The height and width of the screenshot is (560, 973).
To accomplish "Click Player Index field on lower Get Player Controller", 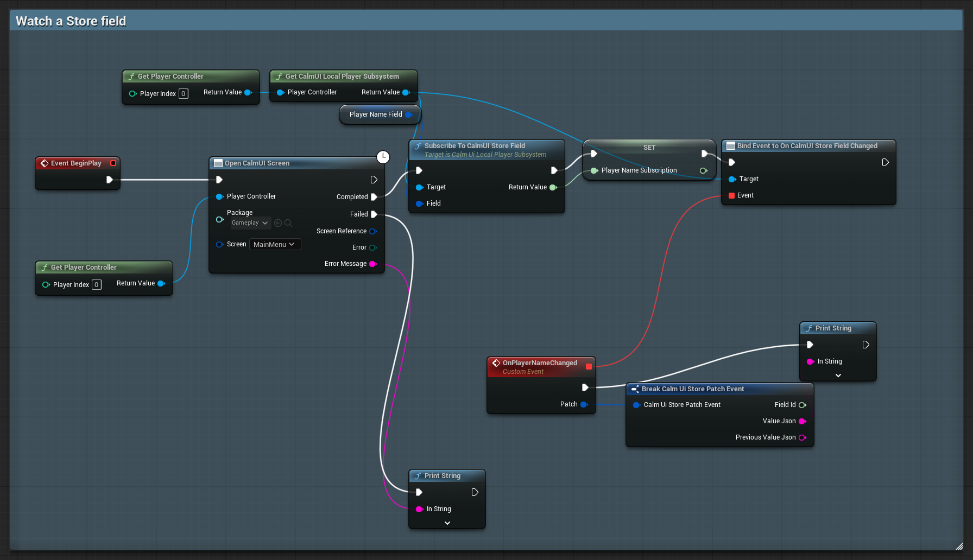I will 97,285.
